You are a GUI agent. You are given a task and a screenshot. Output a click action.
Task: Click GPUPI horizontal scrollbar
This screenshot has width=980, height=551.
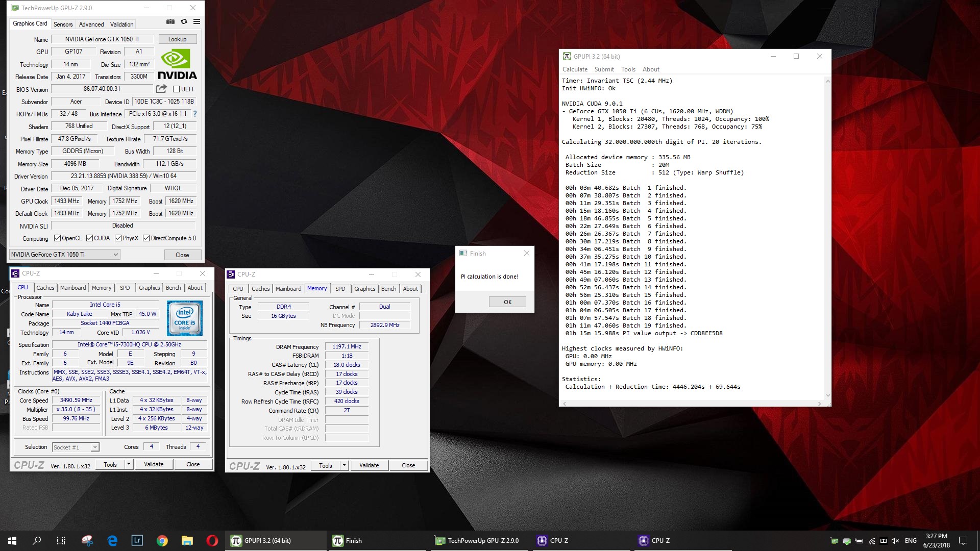point(692,403)
